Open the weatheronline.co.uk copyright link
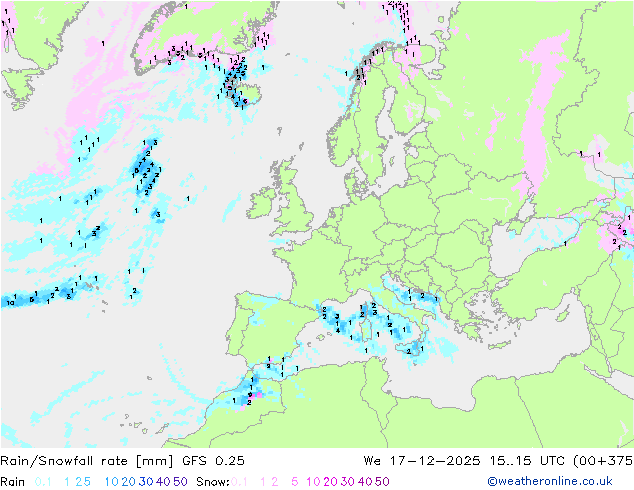The height and width of the screenshot is (490, 634). coord(550,481)
